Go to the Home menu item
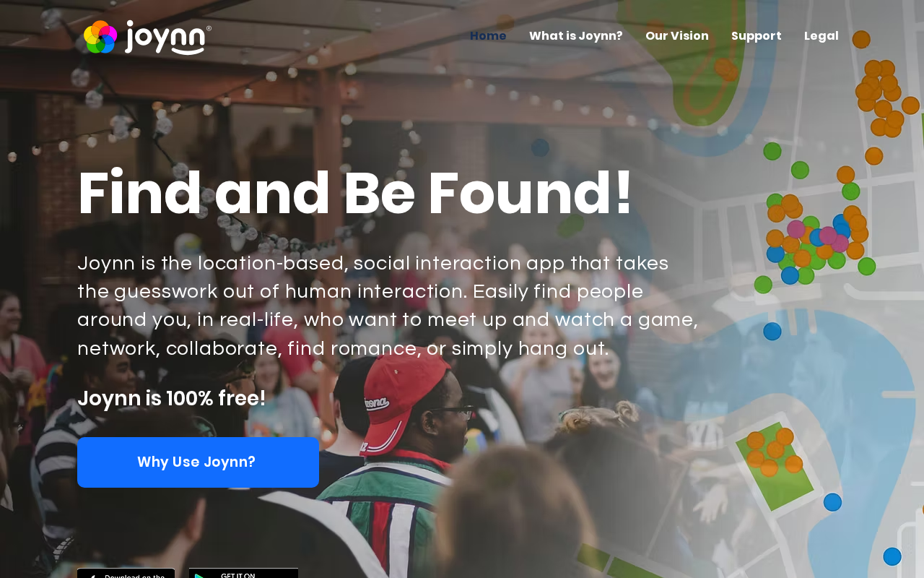924x578 pixels. pyautogui.click(x=488, y=35)
